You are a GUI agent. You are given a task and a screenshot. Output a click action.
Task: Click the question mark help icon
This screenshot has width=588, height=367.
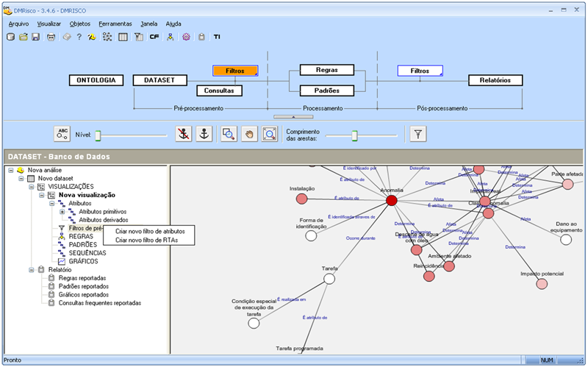[79, 37]
